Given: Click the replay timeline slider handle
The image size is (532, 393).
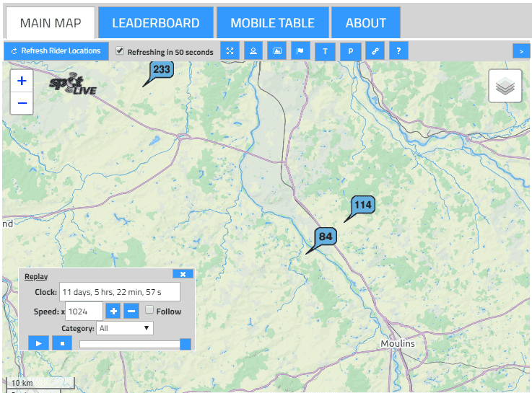Looking at the screenshot, I should (186, 344).
